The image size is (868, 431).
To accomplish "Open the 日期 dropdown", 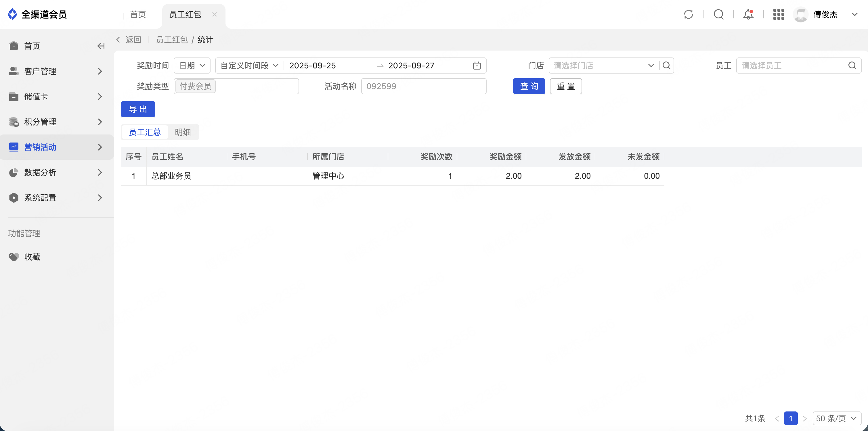I will coord(192,66).
